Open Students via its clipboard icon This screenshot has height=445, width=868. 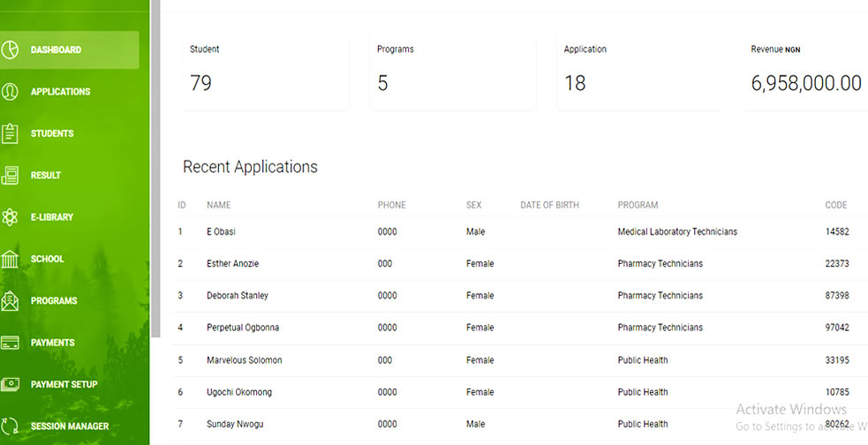(x=10, y=133)
